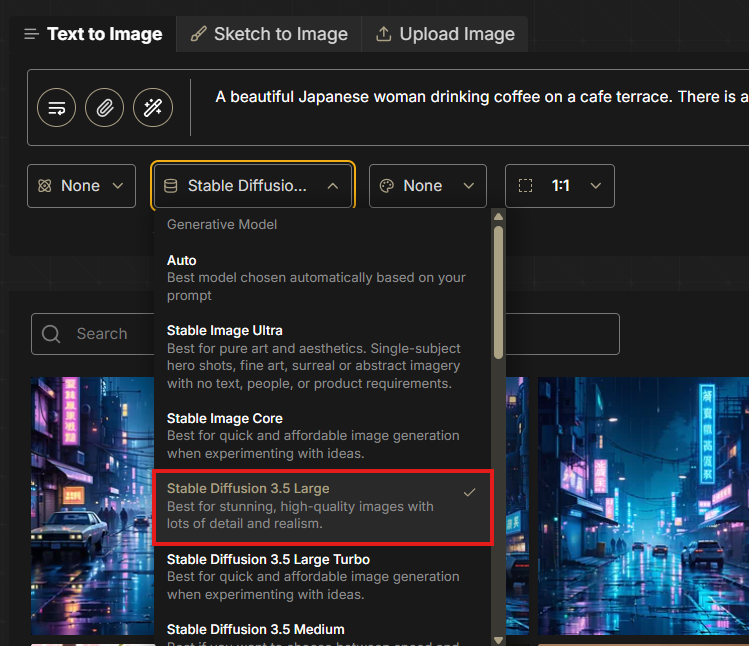Focus the Search input field

(x=325, y=334)
